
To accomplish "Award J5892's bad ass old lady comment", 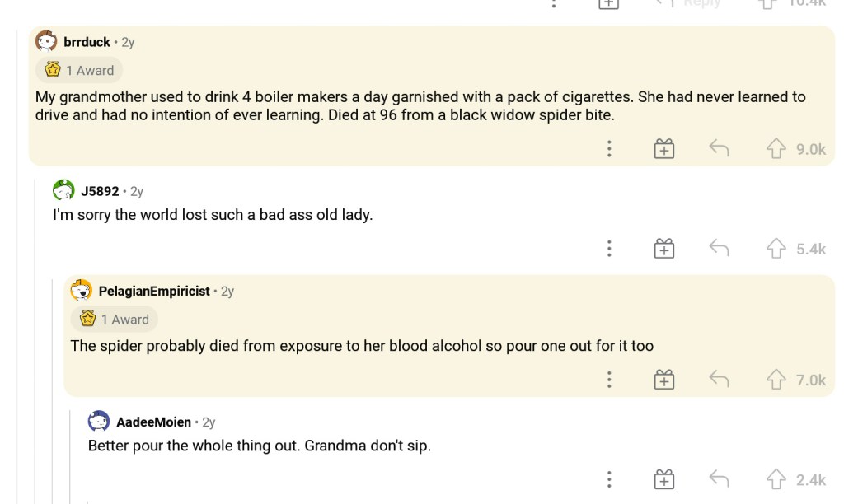I will pyautogui.click(x=664, y=249).
